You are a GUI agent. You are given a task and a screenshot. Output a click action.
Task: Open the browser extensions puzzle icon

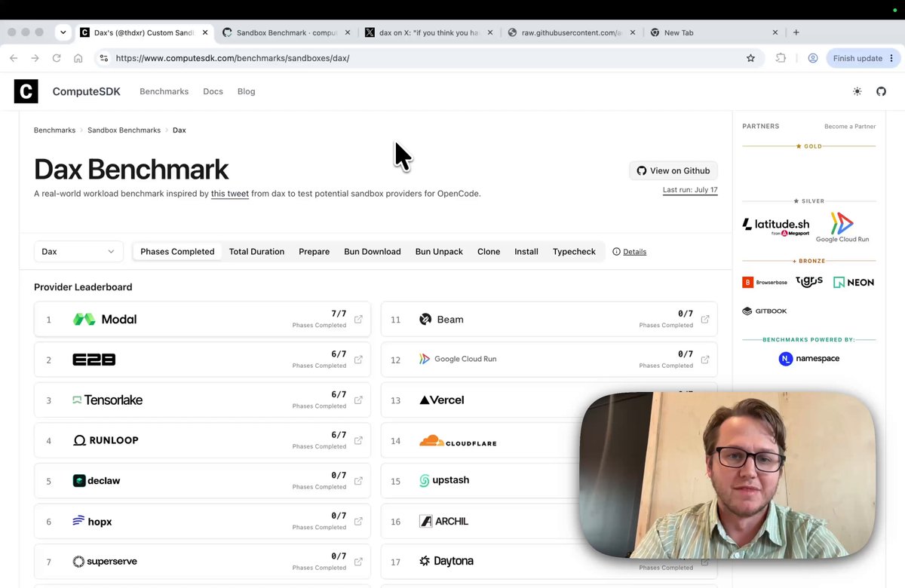781,58
